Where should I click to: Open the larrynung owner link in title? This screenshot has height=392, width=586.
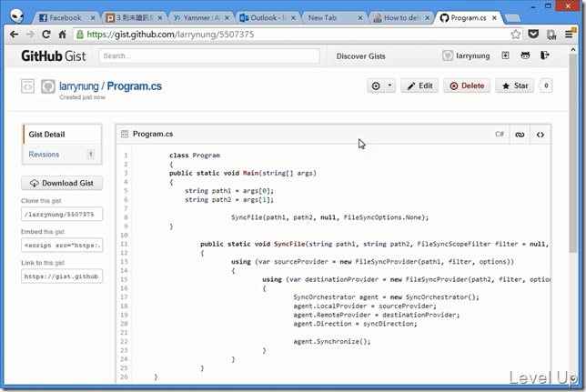tap(79, 85)
